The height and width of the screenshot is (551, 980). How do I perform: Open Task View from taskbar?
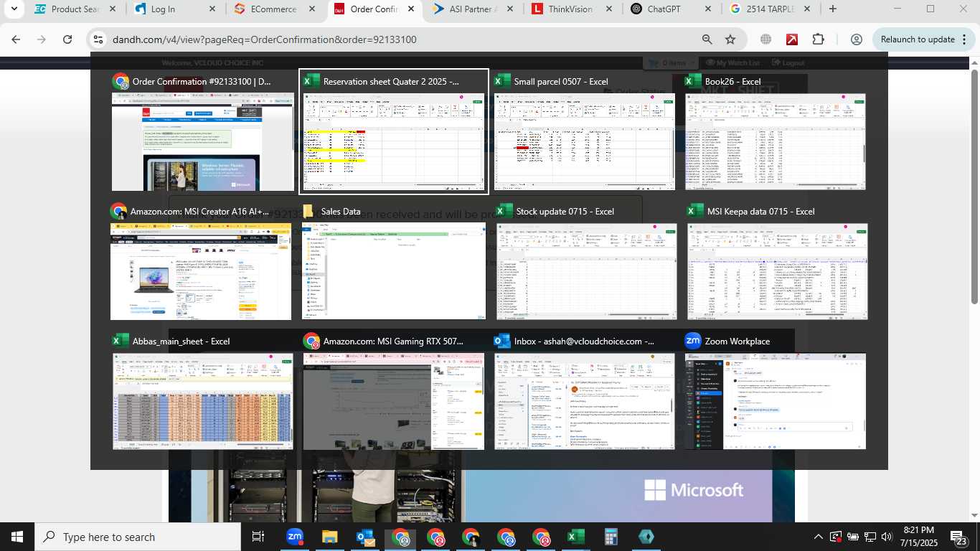click(258, 537)
